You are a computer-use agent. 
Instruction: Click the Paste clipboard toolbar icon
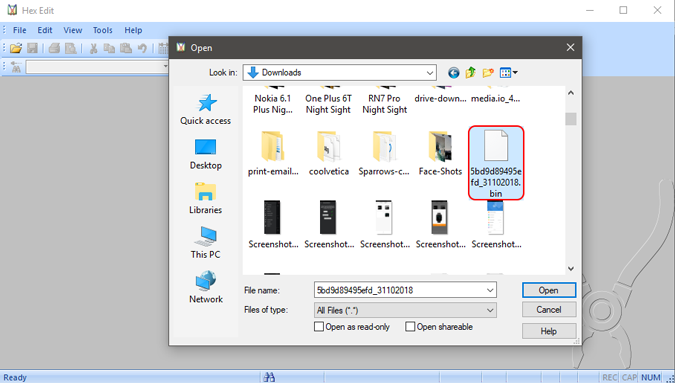(x=126, y=48)
